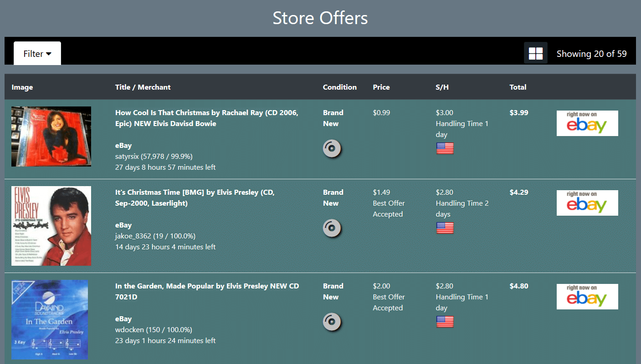The height and width of the screenshot is (364, 641).
Task: Open eBay button for $4.29 offer
Action: 587,203
